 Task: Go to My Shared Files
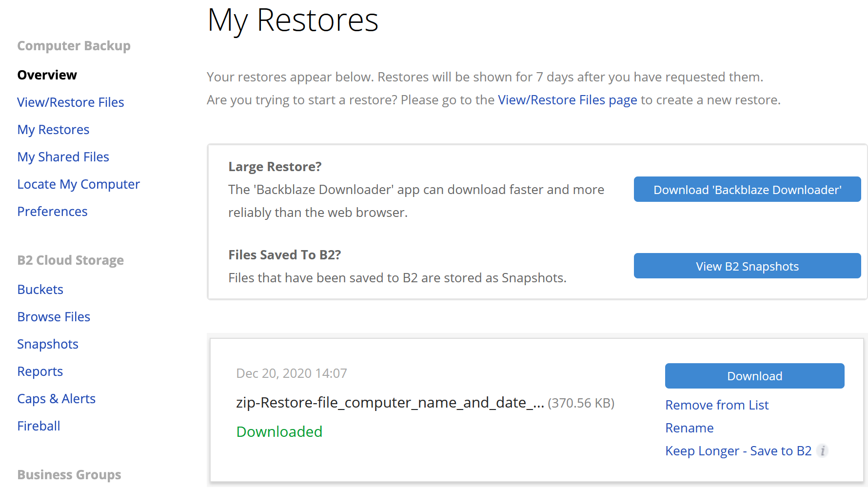click(63, 157)
